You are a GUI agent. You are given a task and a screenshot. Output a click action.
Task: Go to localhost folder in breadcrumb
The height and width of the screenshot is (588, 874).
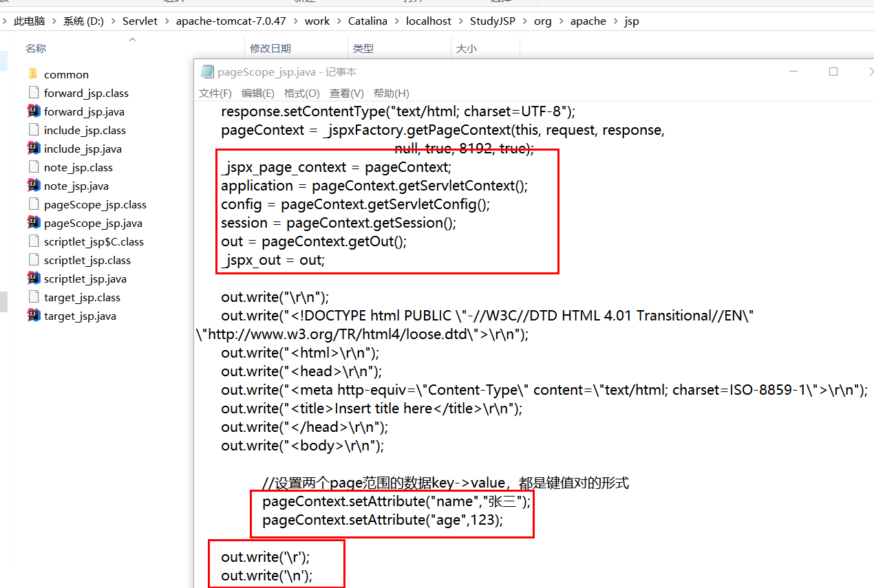point(429,21)
